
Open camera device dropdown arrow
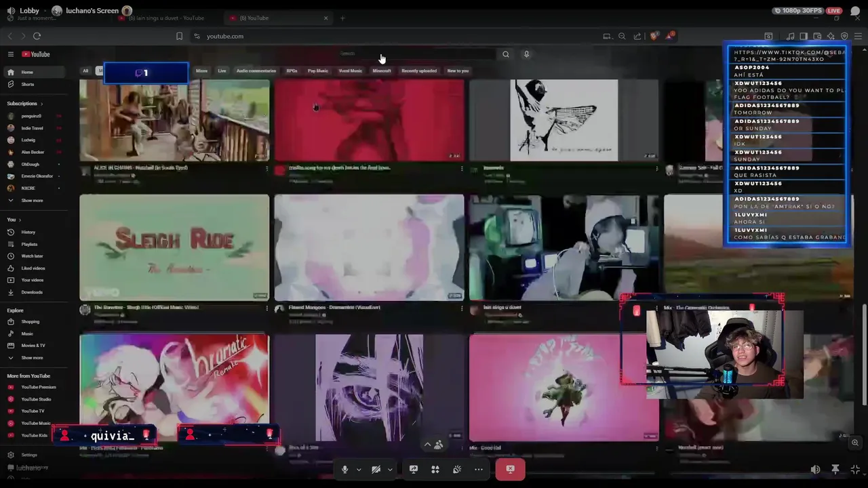point(390,469)
